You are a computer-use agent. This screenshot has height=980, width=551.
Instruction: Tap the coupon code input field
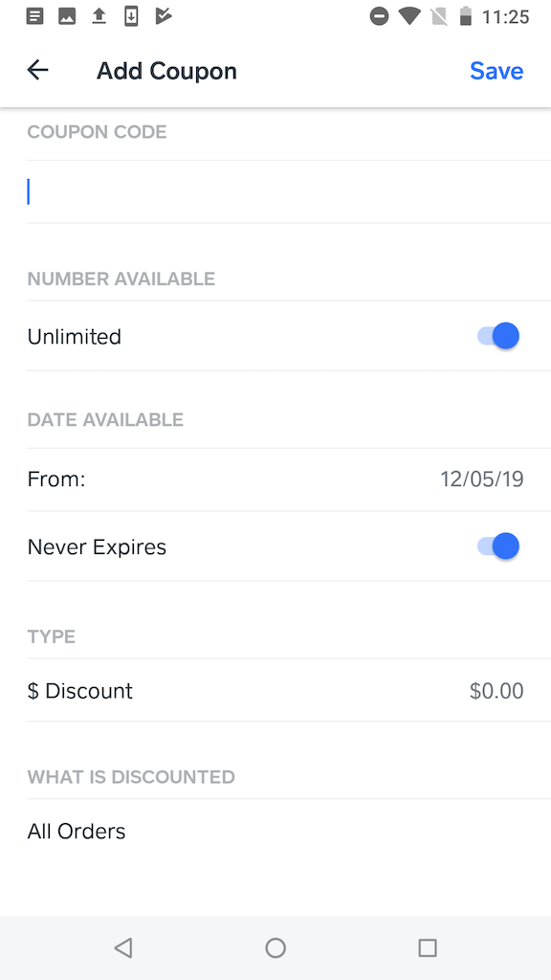275,190
